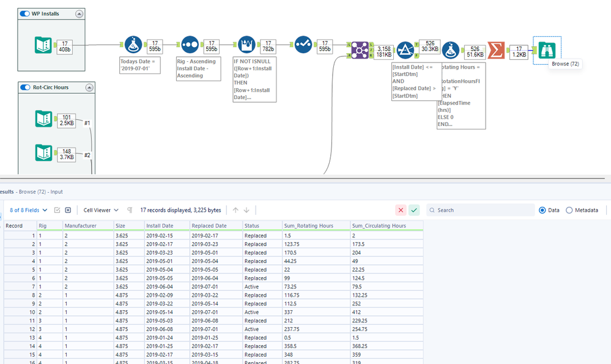The width and height of the screenshot is (611, 364).
Task: Collapse the WP Installs container
Action: 79,14
